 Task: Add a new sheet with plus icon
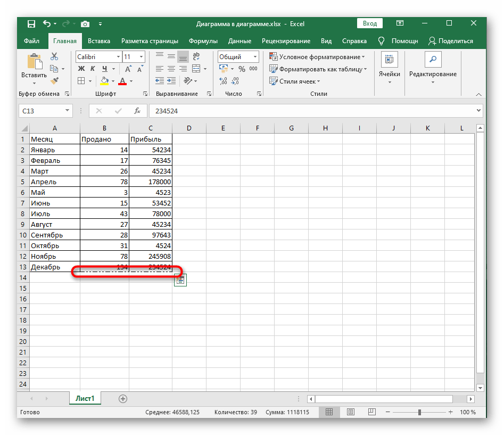pos(123,398)
